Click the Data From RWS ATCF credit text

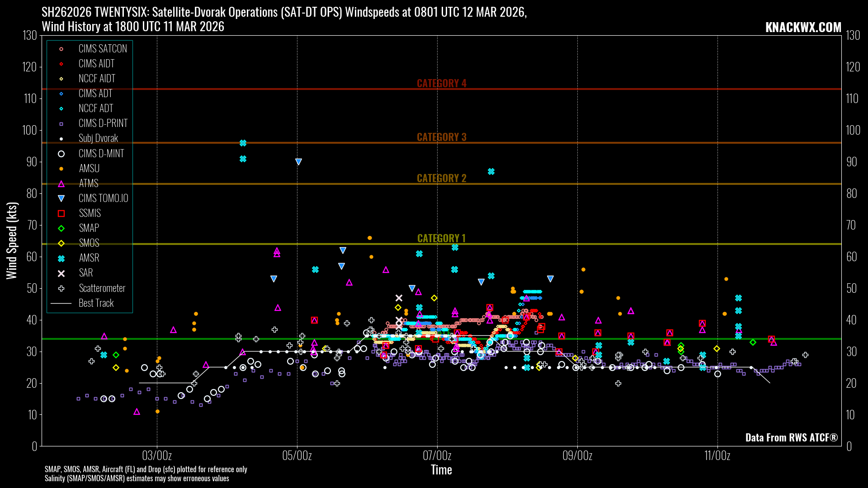(791, 437)
